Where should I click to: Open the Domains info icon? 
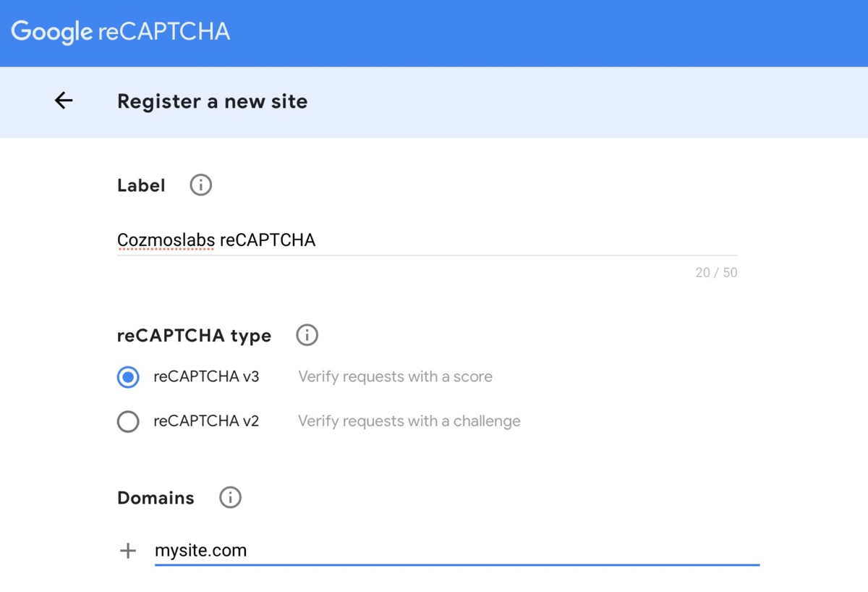pos(230,497)
